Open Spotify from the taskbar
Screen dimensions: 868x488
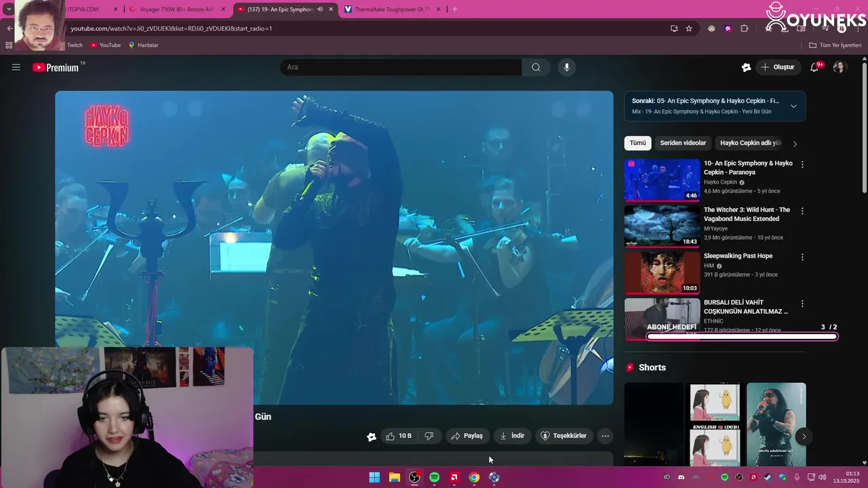click(434, 477)
